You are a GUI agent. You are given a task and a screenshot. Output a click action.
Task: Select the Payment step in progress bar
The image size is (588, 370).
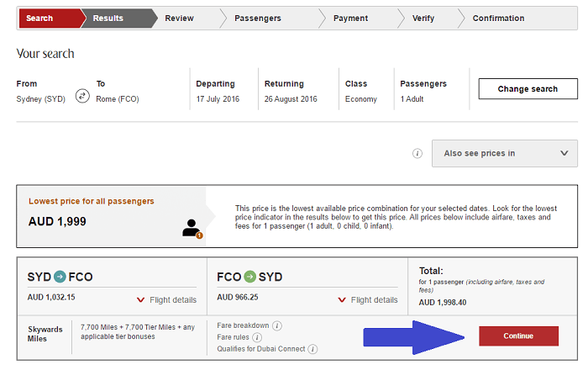350,18
